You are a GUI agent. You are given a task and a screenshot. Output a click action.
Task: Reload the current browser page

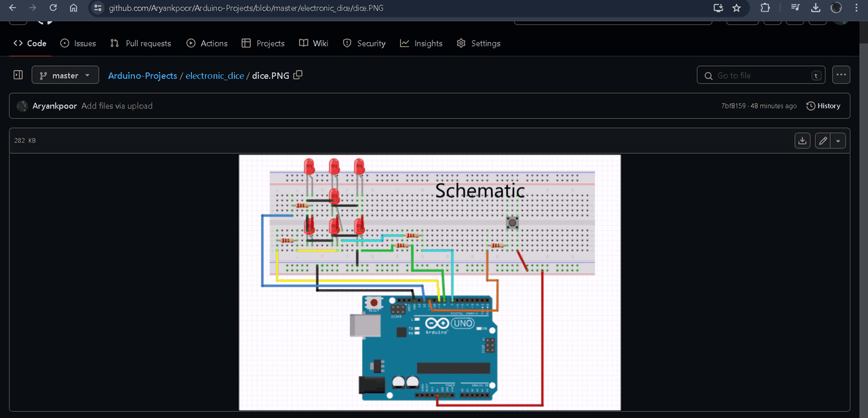[x=53, y=8]
